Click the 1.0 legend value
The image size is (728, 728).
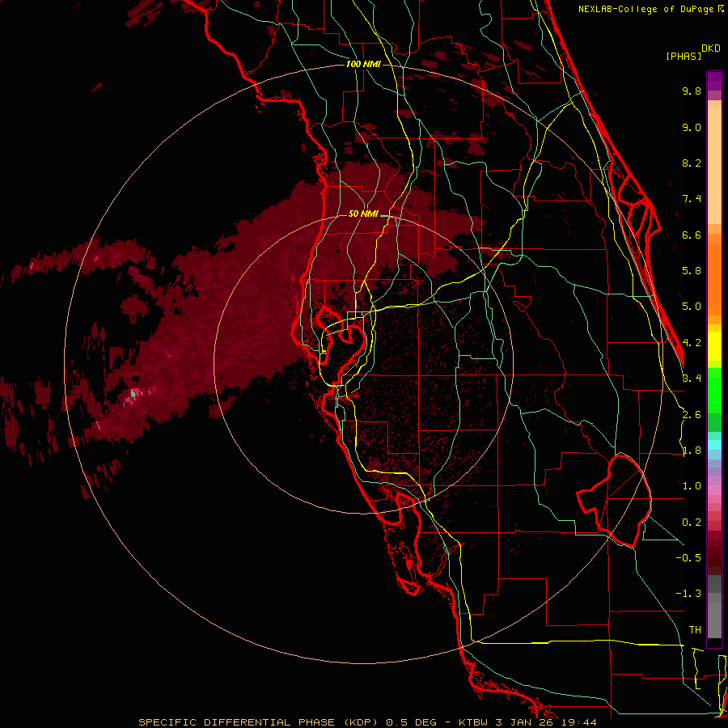pos(692,486)
